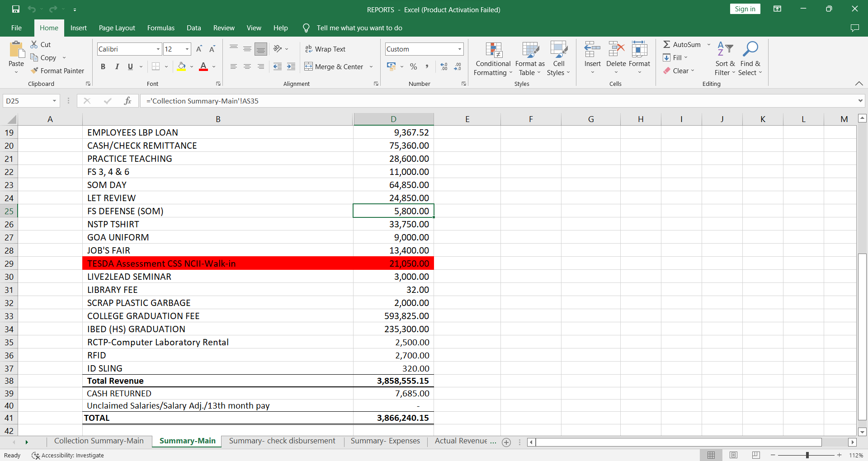Viewport: 868px width, 461px height.
Task: Open the Collection Summary-Main sheet
Action: point(99,441)
